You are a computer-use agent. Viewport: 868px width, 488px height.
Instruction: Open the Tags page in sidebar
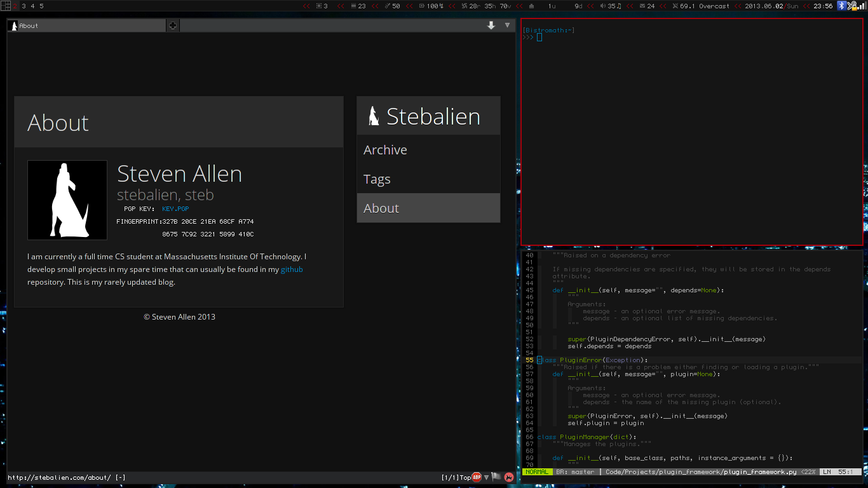tap(377, 179)
